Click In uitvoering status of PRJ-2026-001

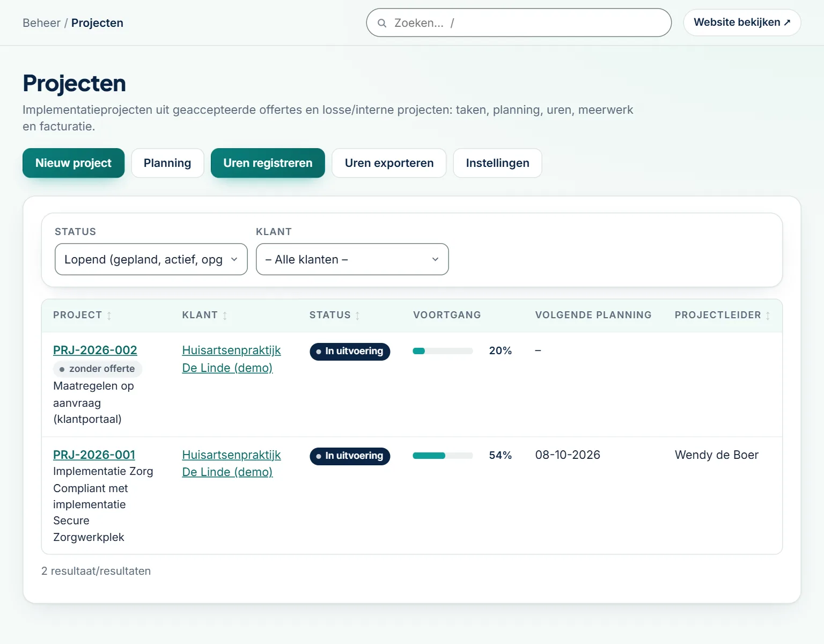[350, 456]
